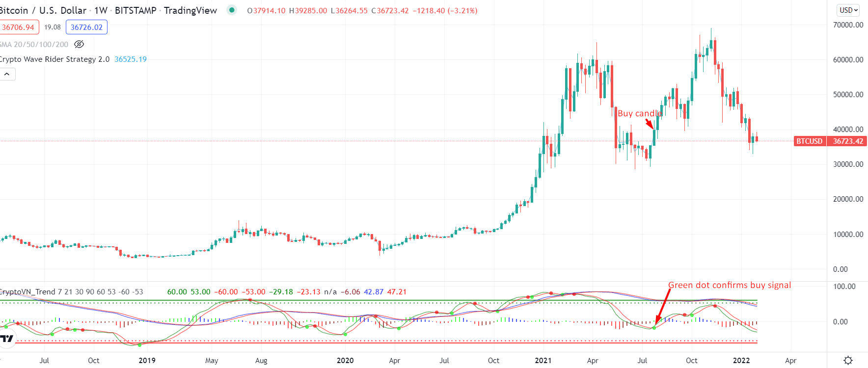Open chart settings gear icon
Screen dimensions: 868x368
848,360
